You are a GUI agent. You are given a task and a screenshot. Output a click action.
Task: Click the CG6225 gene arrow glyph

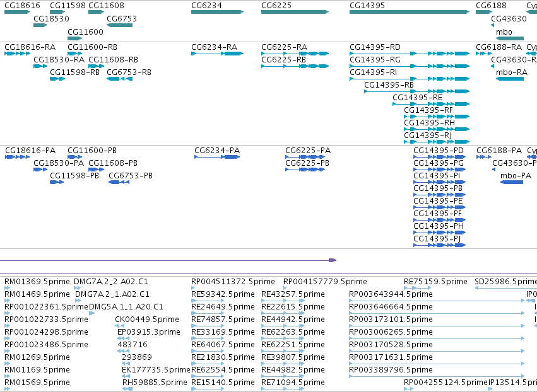(x=295, y=12)
